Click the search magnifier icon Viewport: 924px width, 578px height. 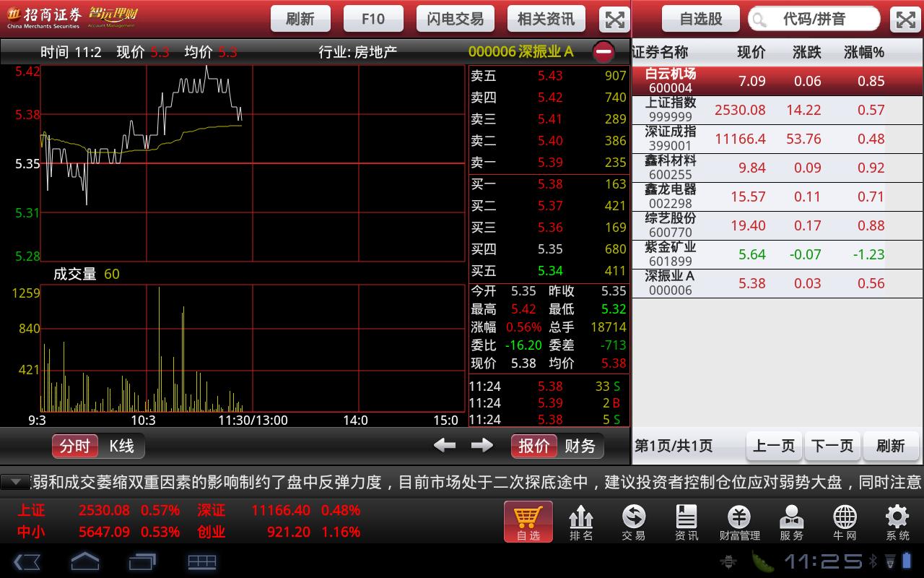(x=759, y=20)
